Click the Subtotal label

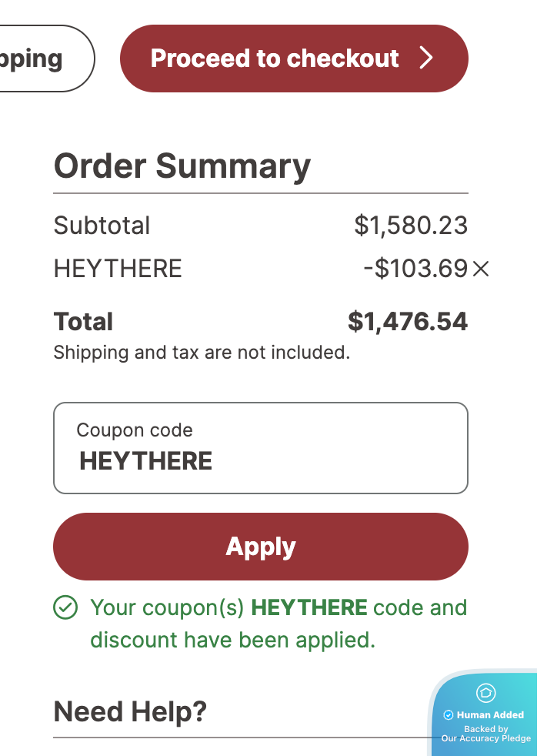pos(102,226)
